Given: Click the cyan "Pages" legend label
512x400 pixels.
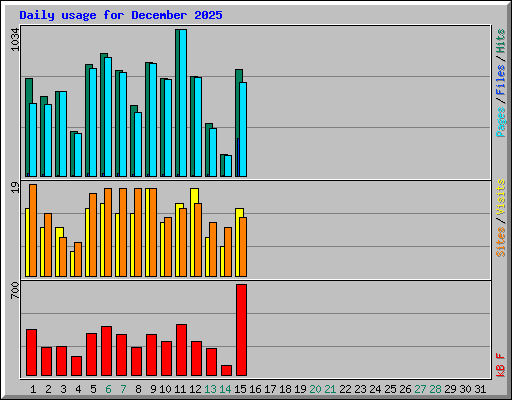Looking at the screenshot, I should point(501,122).
